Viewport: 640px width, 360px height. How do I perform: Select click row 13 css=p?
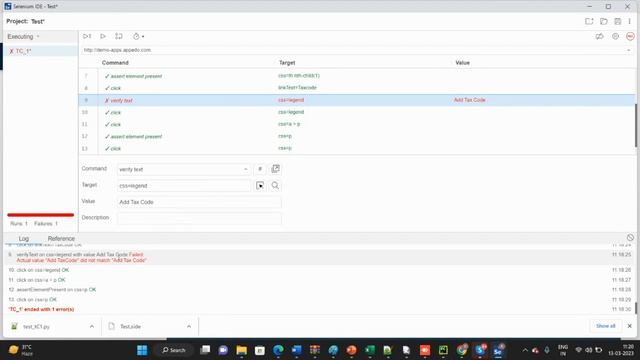357,149
